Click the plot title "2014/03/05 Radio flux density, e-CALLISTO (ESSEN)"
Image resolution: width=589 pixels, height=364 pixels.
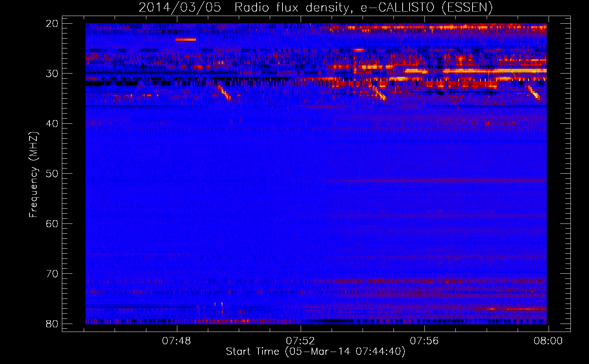point(316,7)
